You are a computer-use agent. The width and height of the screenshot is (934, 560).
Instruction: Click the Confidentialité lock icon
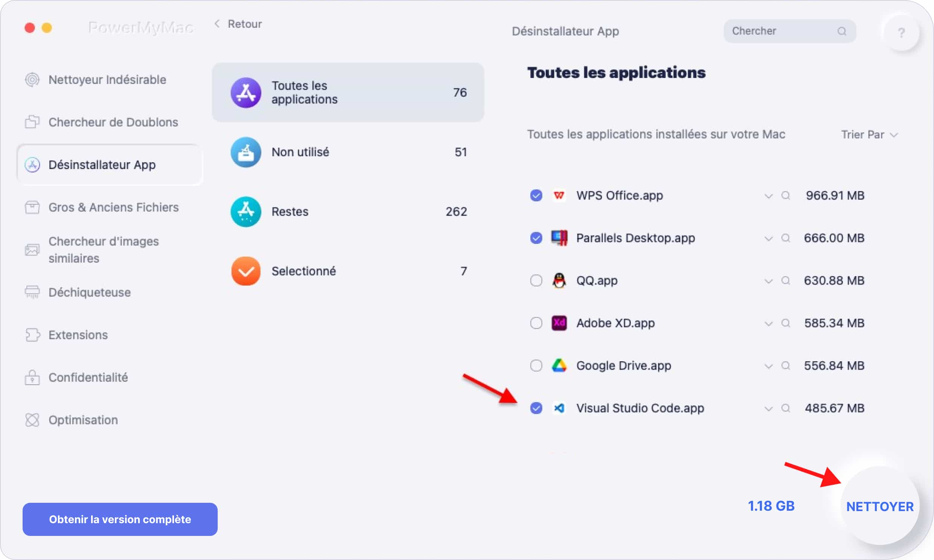coord(32,377)
